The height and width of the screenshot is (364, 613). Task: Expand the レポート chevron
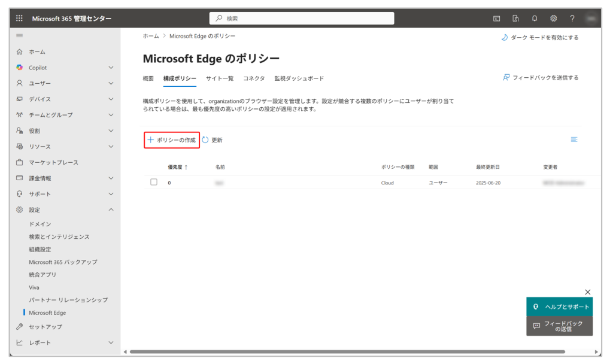(x=111, y=342)
